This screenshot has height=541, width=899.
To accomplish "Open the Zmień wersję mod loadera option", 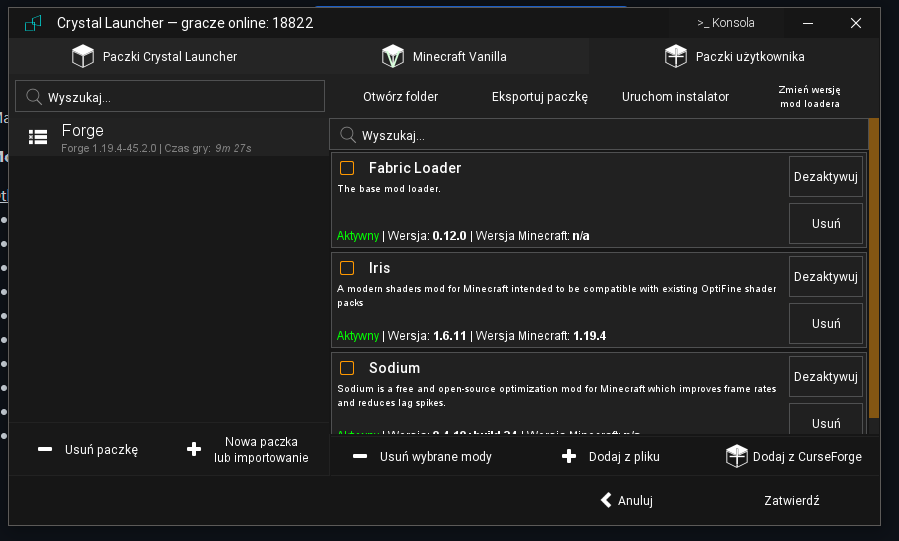I will pos(809,97).
